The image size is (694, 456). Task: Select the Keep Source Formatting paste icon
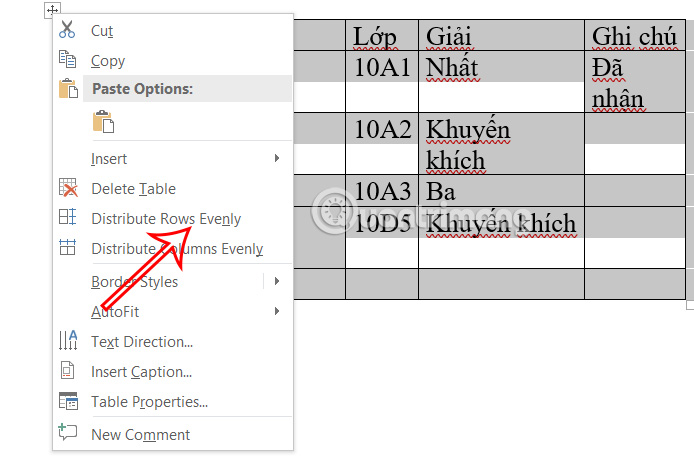point(103,122)
